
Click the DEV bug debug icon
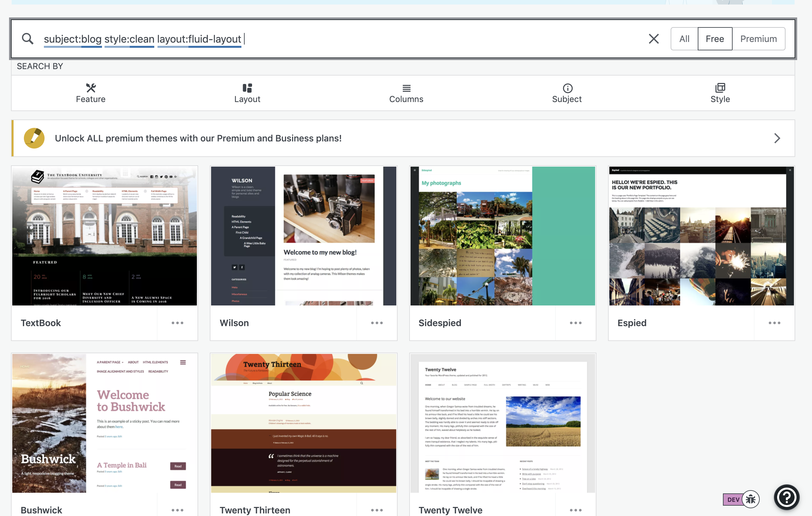pos(751,499)
